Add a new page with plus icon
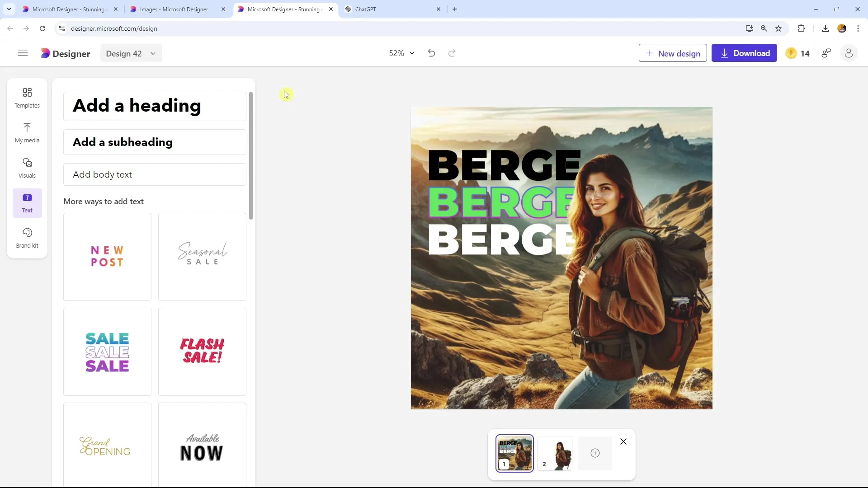 tap(595, 453)
